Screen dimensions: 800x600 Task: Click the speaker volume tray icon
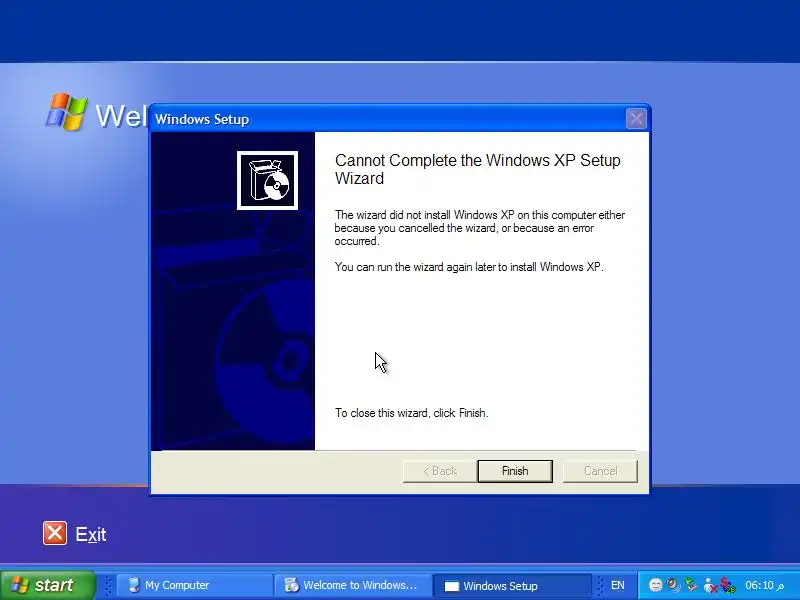point(673,585)
